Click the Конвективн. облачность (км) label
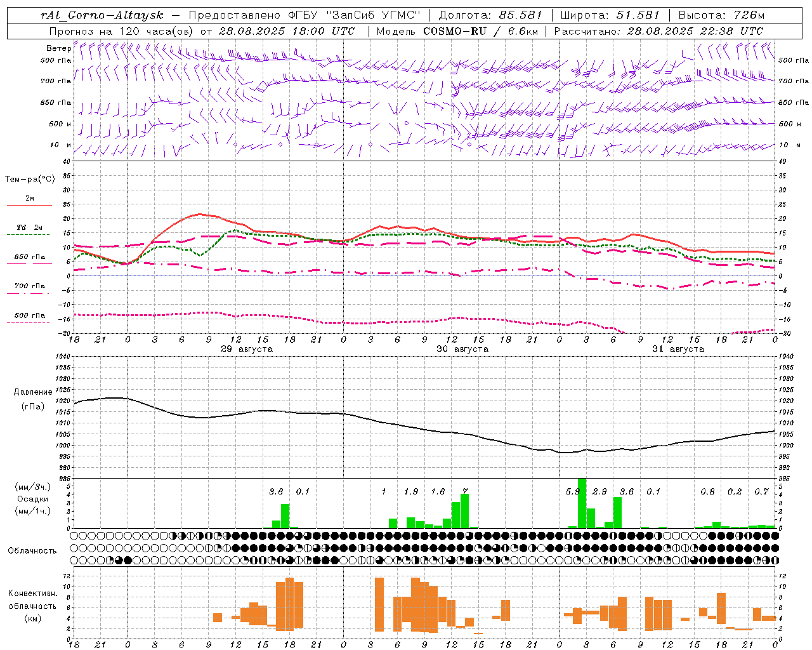Image resolution: width=812 pixels, height=650 pixels. (x=32, y=606)
